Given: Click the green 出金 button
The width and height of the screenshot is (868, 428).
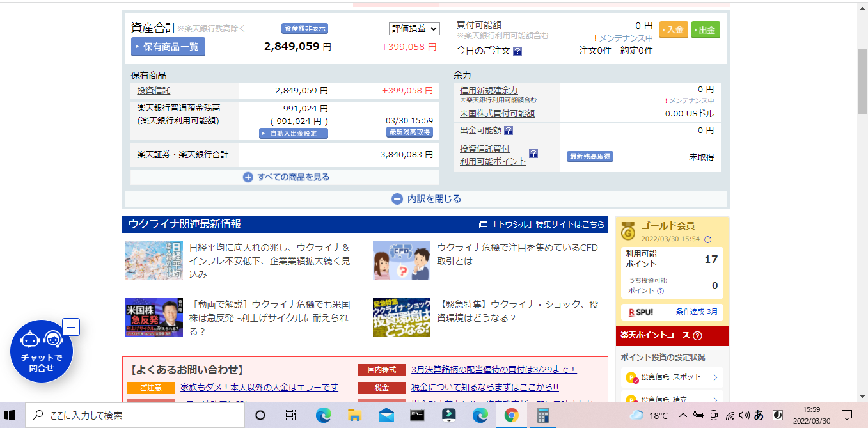Looking at the screenshot, I should click(706, 30).
